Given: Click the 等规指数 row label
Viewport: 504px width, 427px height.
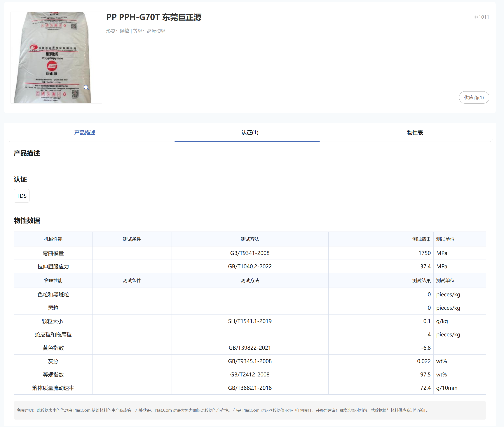Looking at the screenshot, I should tap(53, 374).
